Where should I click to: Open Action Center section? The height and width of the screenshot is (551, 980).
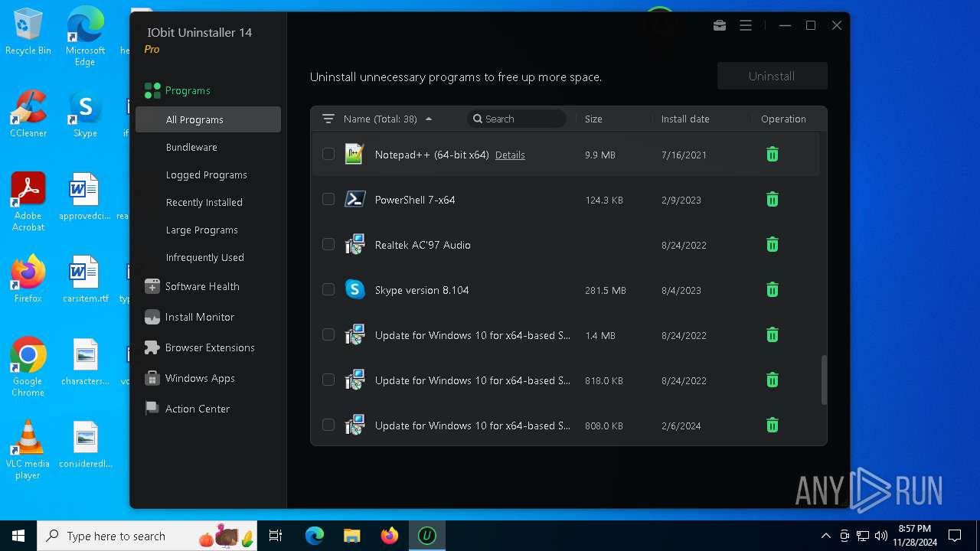tap(187, 409)
